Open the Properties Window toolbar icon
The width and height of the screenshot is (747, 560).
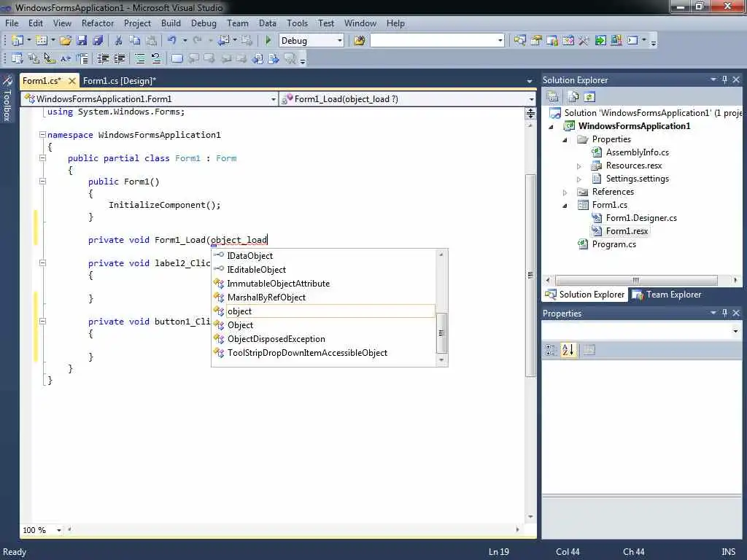(536, 41)
